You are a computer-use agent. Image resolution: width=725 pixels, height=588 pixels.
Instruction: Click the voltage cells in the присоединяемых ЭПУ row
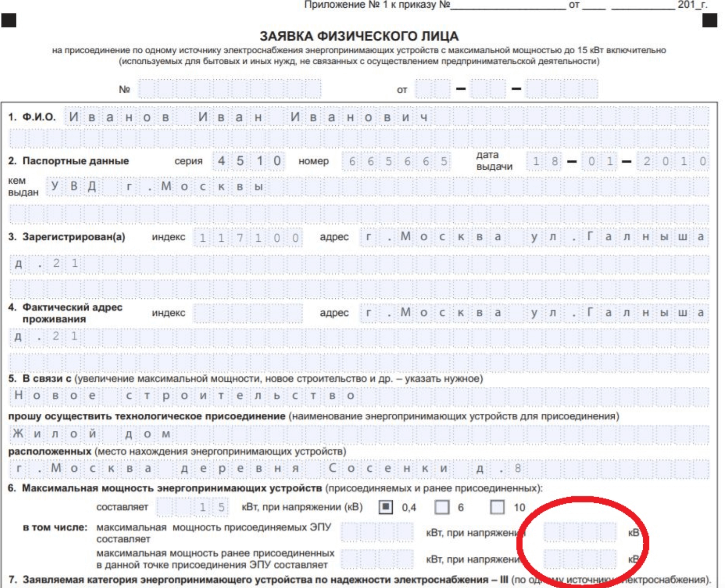[x=580, y=532]
